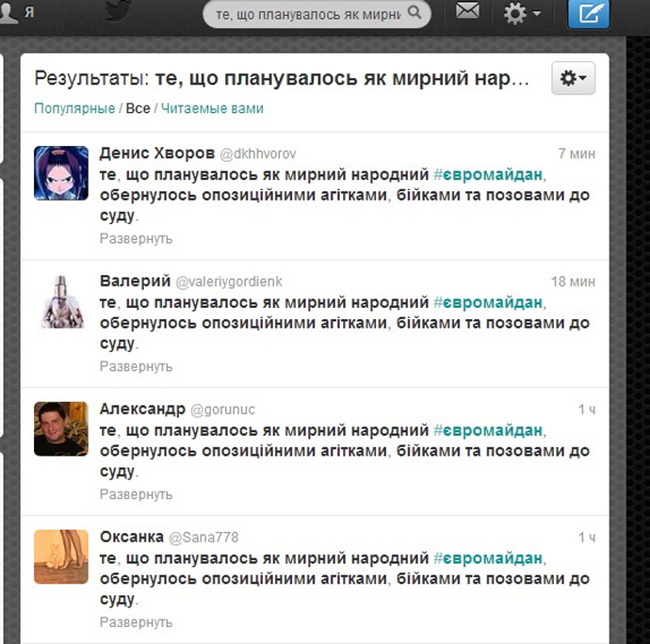Click the Twitter bird logo icon
Screen dimensions: 650x644
tap(118, 10)
